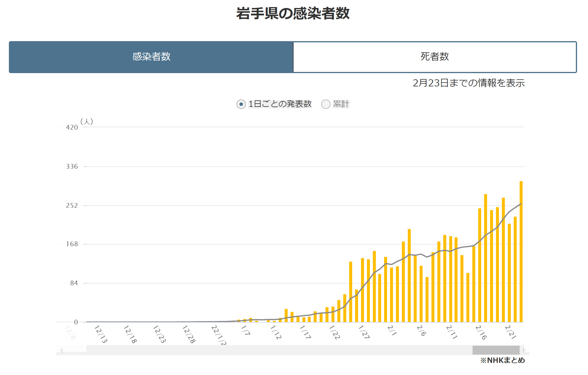Image resolution: width=588 pixels, height=375 pixels.
Task: Click the 22/1/2 date axis label
Action: point(219,335)
